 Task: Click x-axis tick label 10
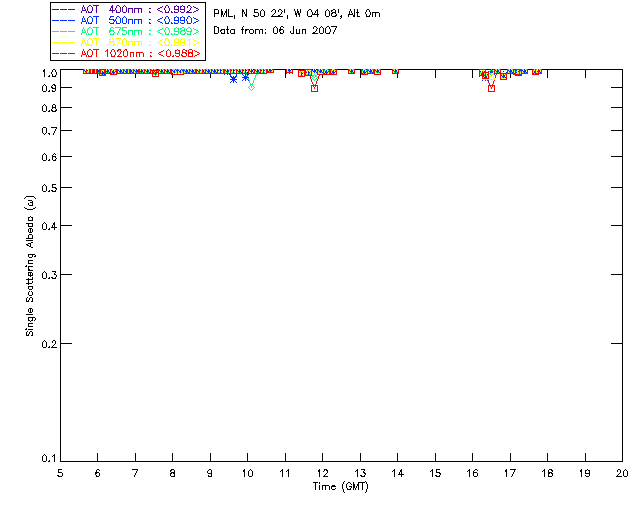[x=247, y=473]
